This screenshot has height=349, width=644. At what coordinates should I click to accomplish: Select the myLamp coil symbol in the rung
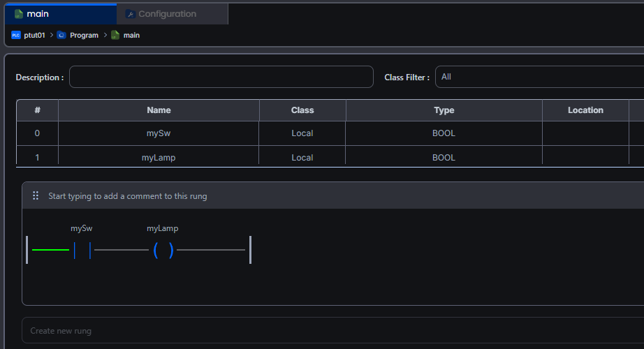tap(163, 250)
